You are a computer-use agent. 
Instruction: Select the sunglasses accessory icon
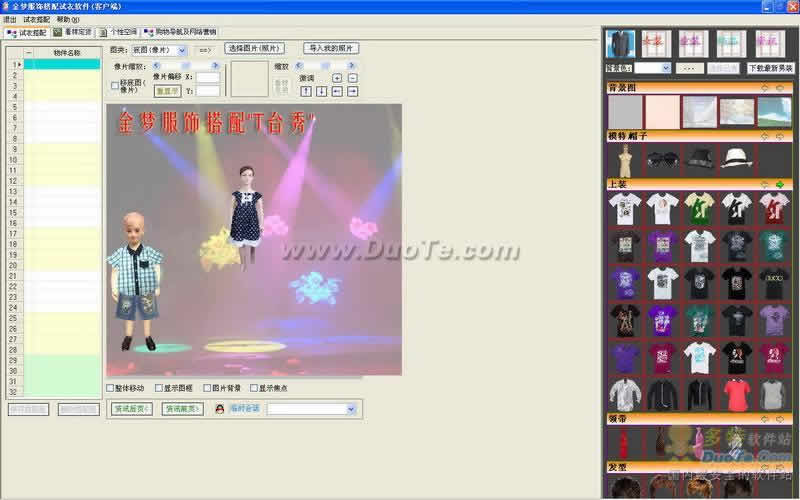click(662, 160)
